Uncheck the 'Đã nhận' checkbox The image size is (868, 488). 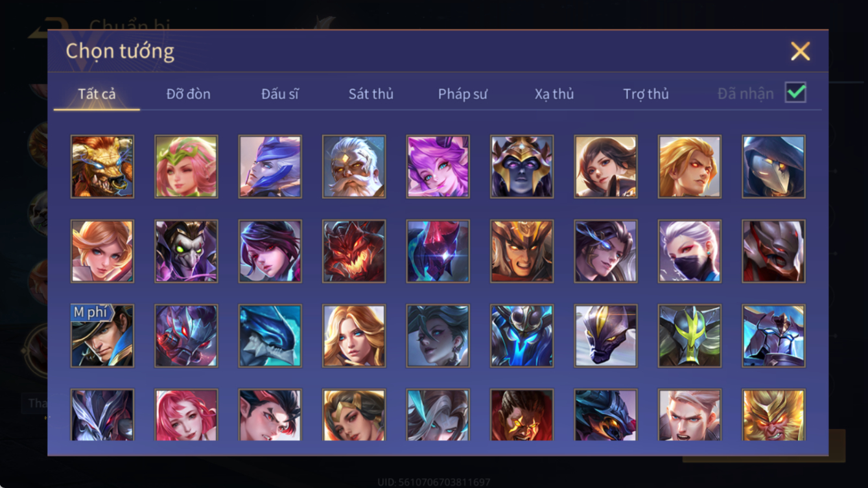(795, 93)
